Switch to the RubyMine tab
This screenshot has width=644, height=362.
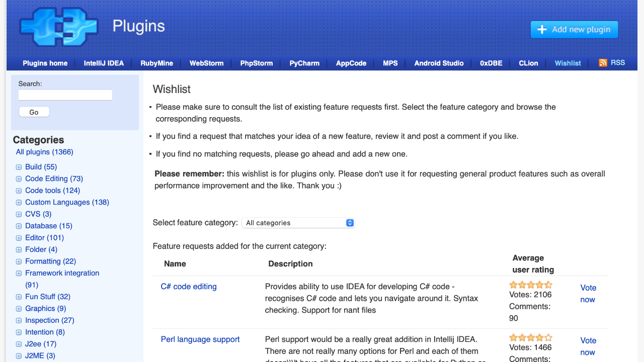coord(156,63)
